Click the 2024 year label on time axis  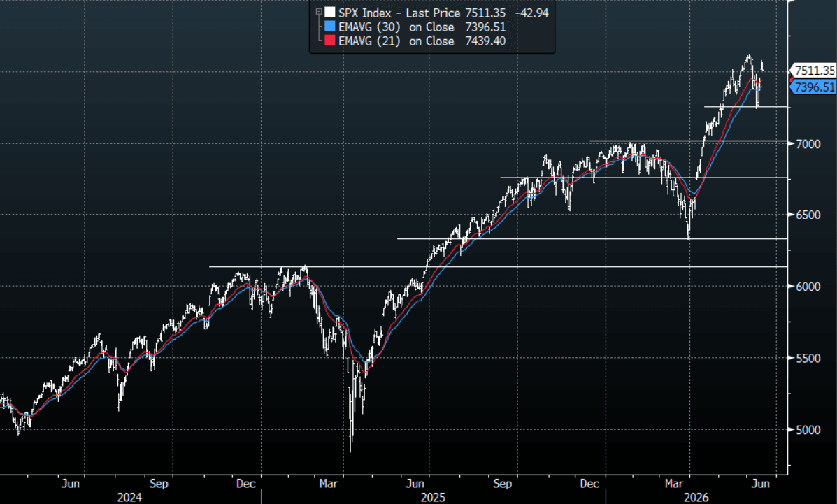[129, 497]
